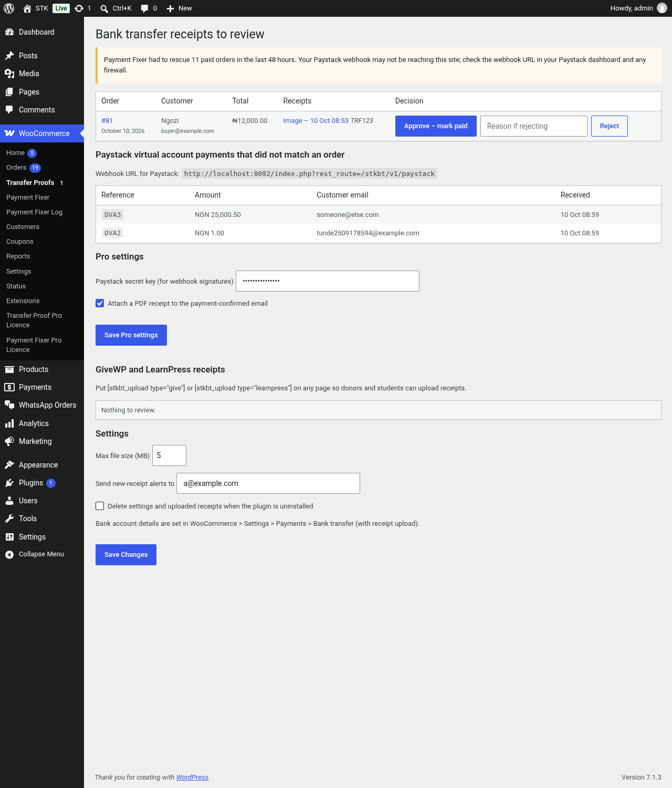Click tunde2509178594@example.com email cell
The image size is (672, 788).
(368, 233)
